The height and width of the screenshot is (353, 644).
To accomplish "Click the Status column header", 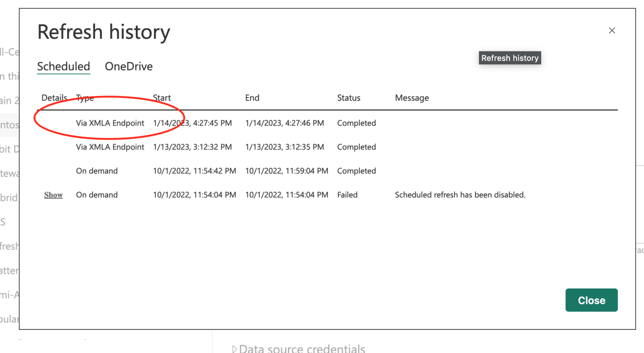I will (348, 98).
